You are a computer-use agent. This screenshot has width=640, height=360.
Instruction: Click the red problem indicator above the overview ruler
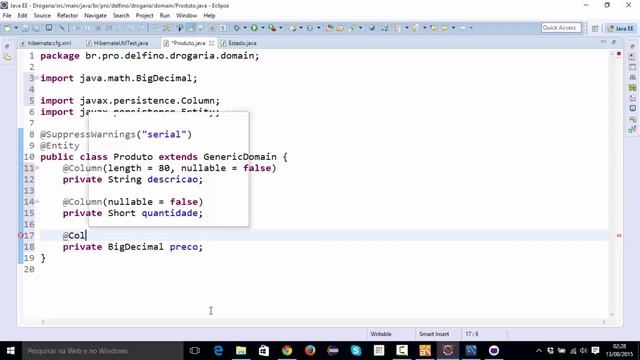click(x=619, y=54)
